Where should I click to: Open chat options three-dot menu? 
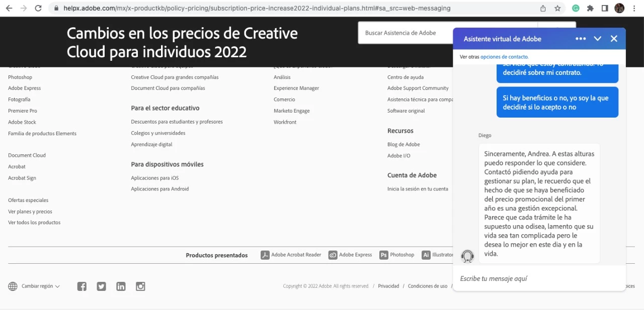[x=581, y=39]
